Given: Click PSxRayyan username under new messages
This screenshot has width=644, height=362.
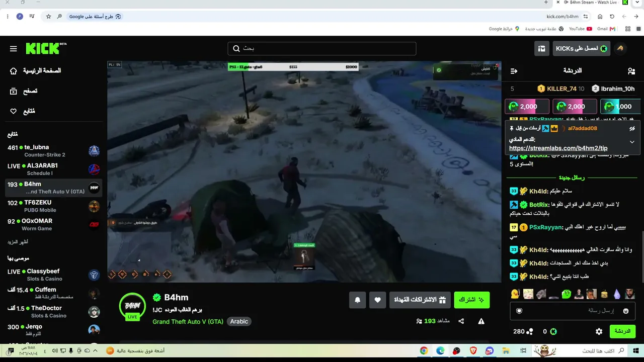Looking at the screenshot, I should click(546, 227).
